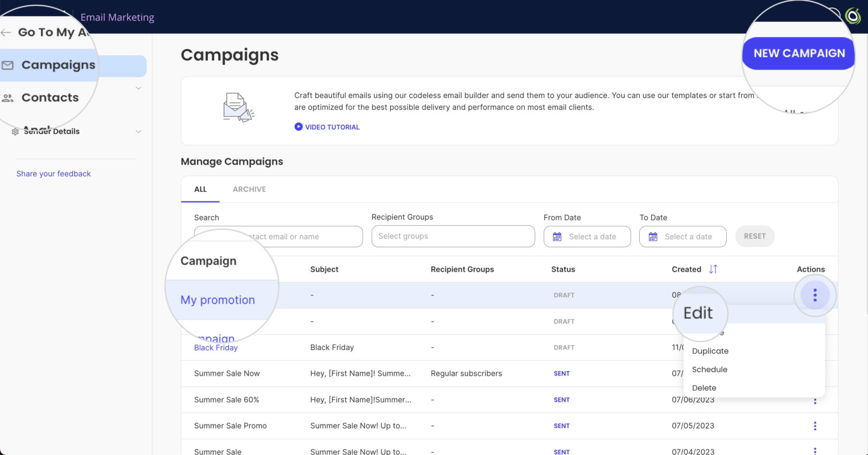The width and height of the screenshot is (868, 455).
Task: Click the Summer Sale 60% campaign name
Action: (227, 400)
